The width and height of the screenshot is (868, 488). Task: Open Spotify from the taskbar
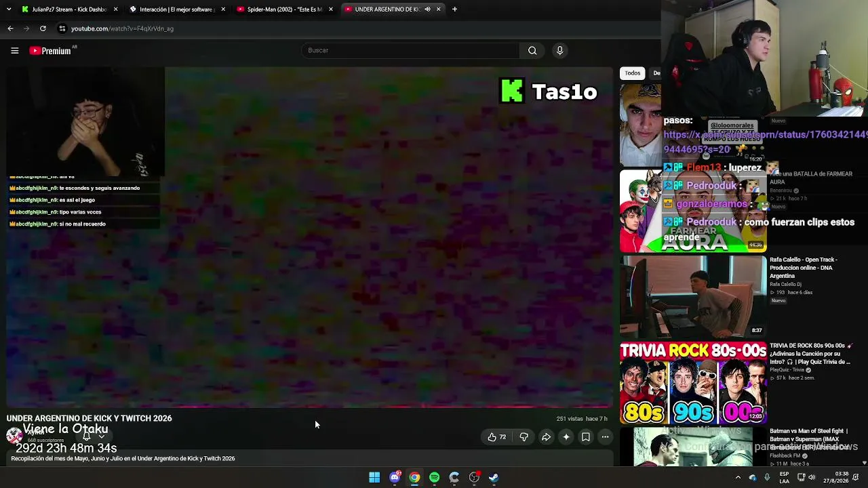[x=434, y=477]
